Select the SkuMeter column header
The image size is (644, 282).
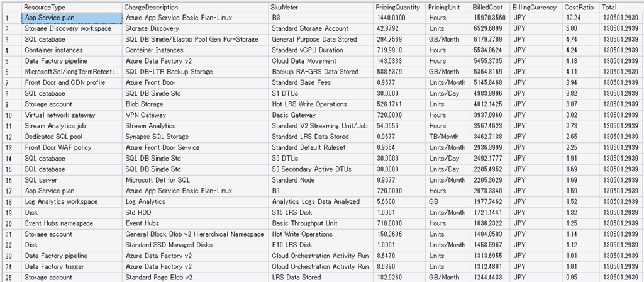[321, 7]
